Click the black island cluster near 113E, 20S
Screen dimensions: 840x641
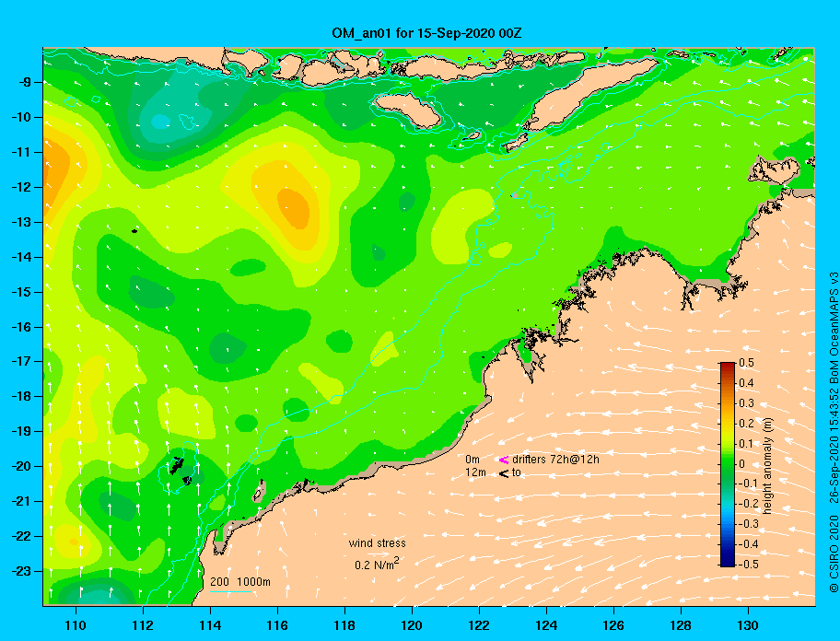[176, 465]
